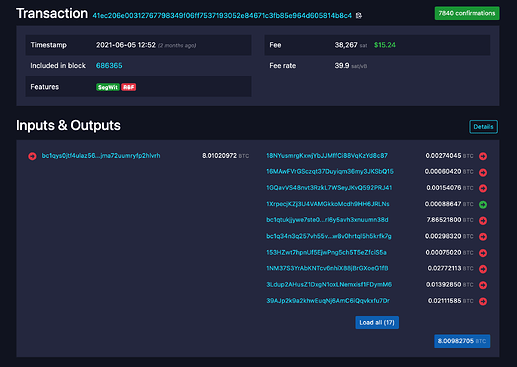Click the red arrow beside input address bc1qys0jtf4ulaz56
The image size is (517, 367).
32,156
